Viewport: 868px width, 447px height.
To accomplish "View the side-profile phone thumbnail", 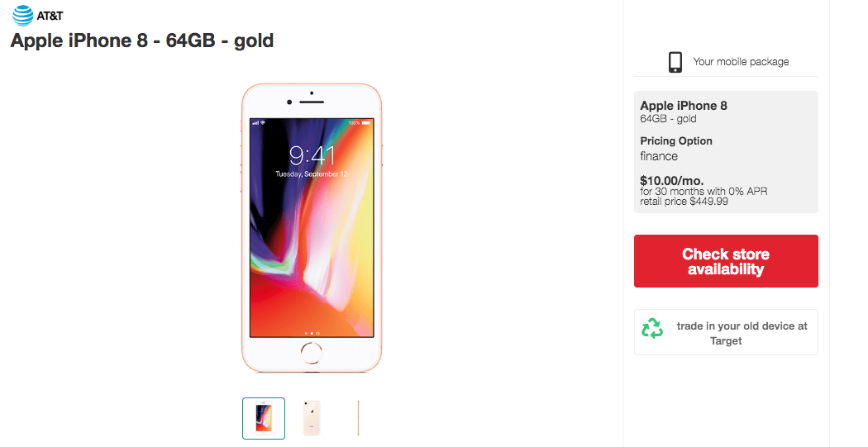I will point(359,418).
